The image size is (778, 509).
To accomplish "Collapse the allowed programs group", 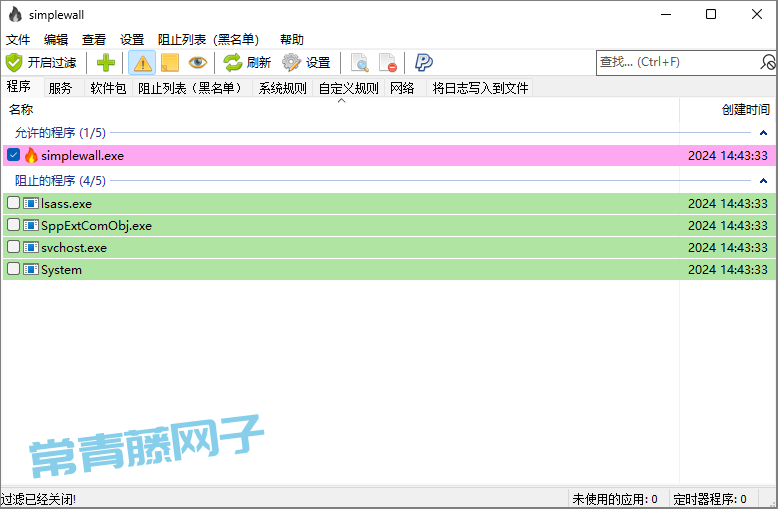I will [763, 133].
